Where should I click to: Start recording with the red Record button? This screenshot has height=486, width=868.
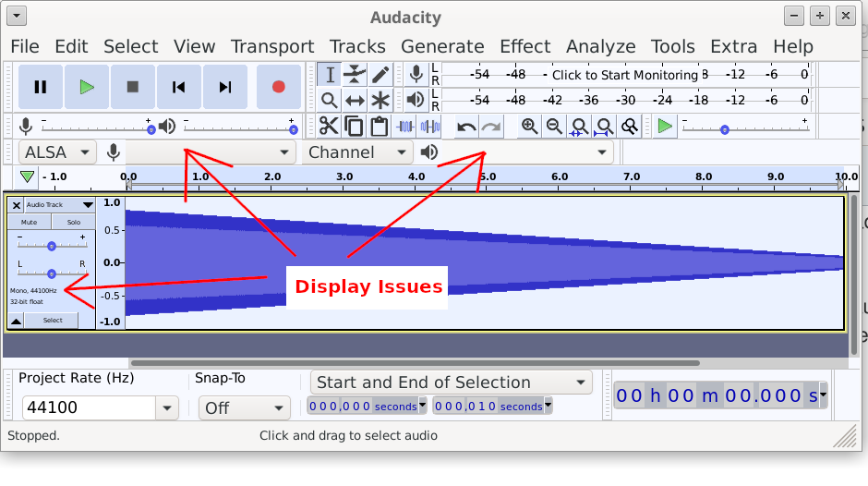(x=279, y=87)
